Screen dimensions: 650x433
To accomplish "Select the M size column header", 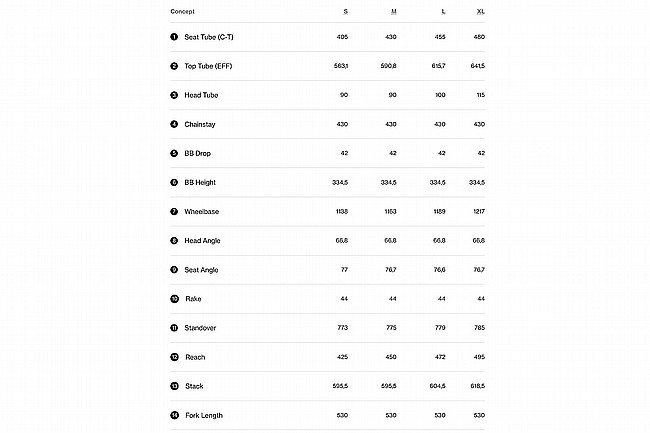I will coord(394,12).
